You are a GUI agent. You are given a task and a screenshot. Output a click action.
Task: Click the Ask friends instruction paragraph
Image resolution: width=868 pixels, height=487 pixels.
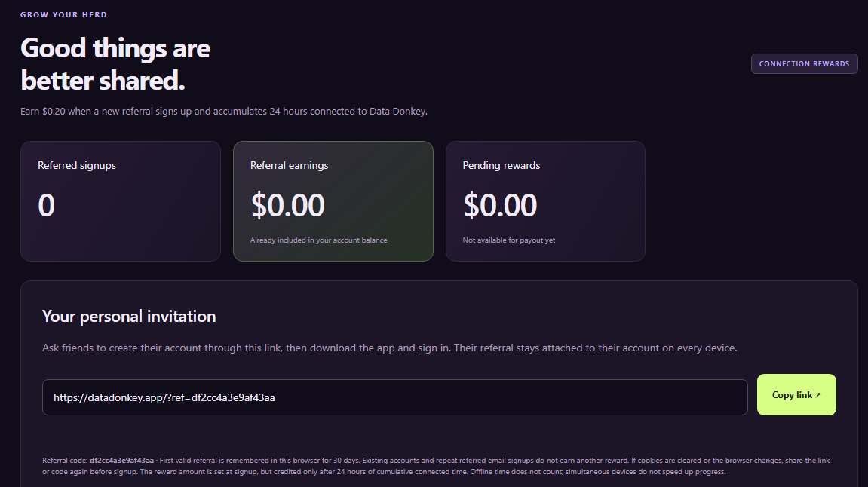click(x=390, y=348)
